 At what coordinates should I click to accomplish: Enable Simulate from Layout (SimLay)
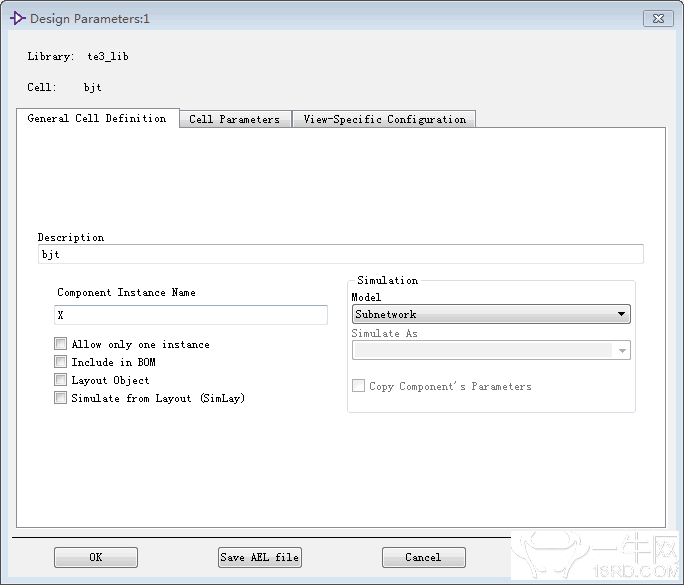(61, 397)
